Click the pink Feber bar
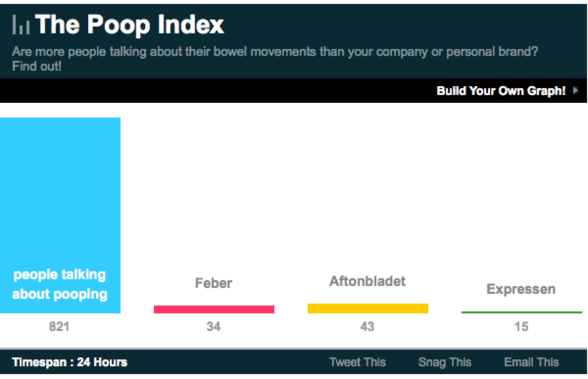This screenshot has height=379, width=588. 214,309
